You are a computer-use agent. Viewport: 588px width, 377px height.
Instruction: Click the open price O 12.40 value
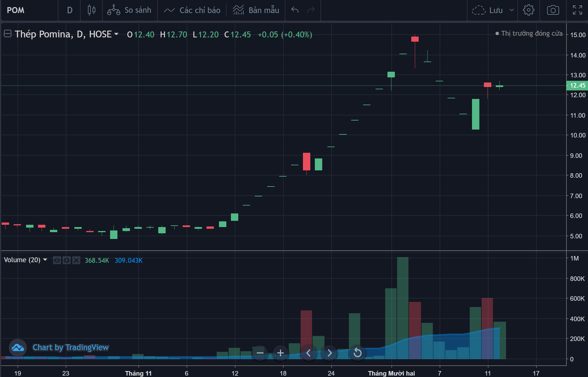141,35
